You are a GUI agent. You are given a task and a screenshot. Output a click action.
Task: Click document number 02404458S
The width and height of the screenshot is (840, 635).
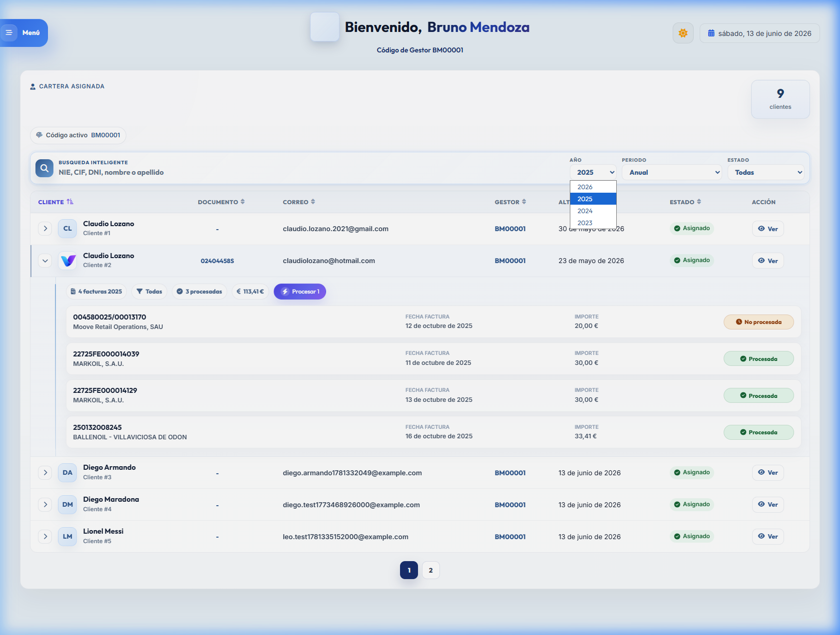[x=217, y=261]
